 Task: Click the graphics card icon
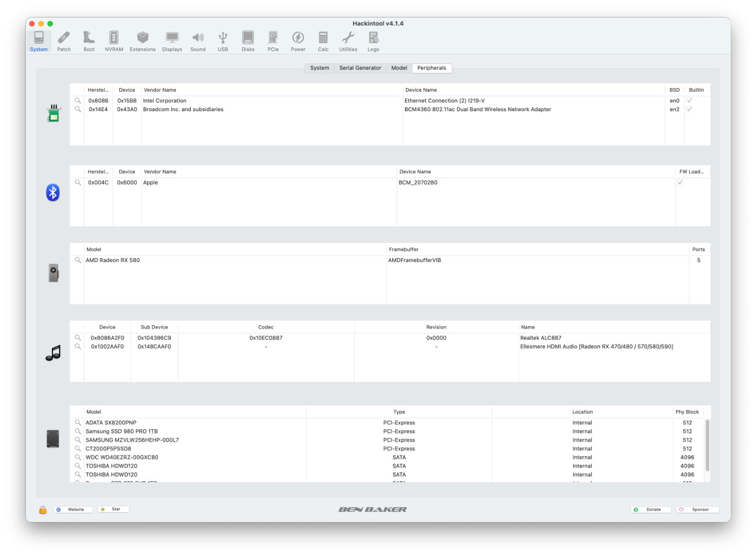54,273
